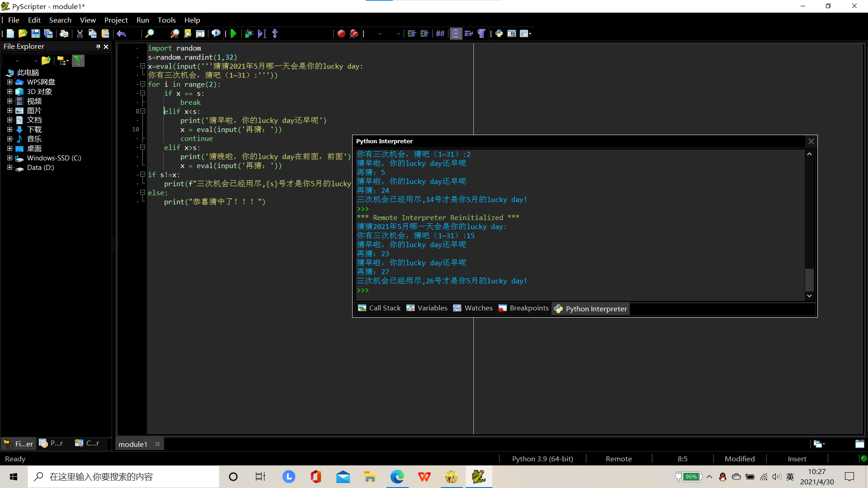
Task: Toggle breakpoint red circle icon
Action: tap(341, 33)
